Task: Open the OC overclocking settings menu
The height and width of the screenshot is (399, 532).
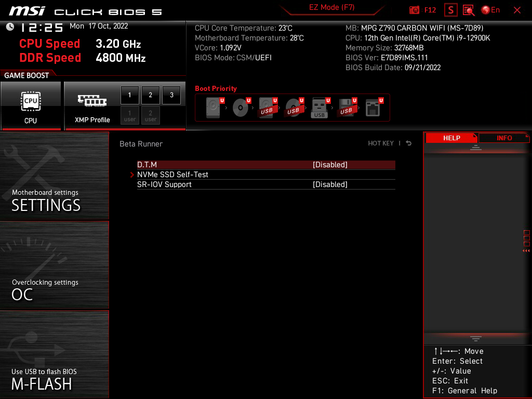Action: 55,265
